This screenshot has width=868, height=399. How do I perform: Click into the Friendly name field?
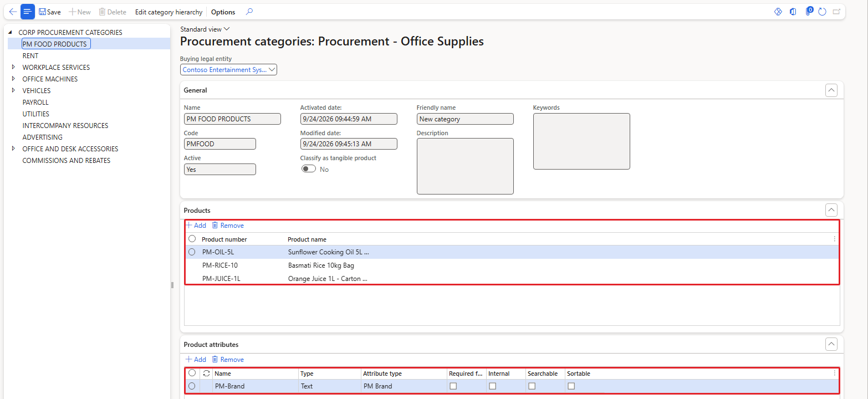[x=465, y=119]
